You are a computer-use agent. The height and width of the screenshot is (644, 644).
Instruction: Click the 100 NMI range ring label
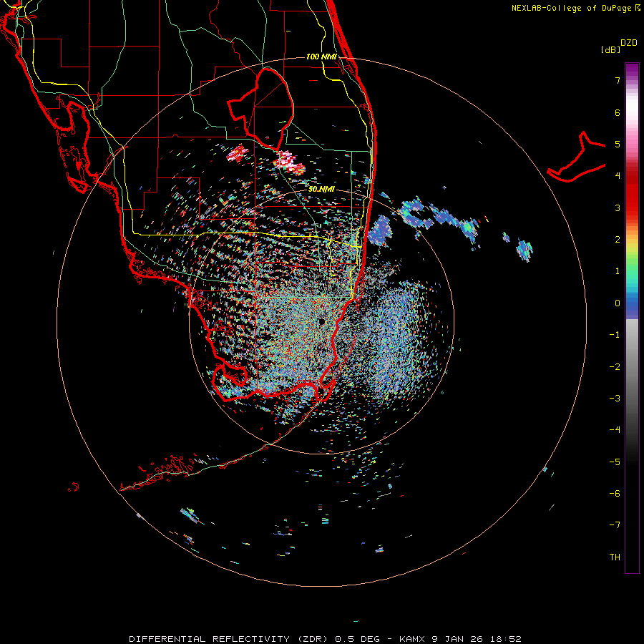click(321, 57)
